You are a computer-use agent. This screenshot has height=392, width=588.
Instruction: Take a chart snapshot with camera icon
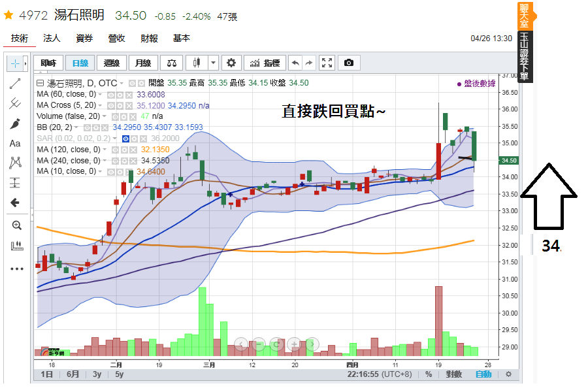[349, 63]
